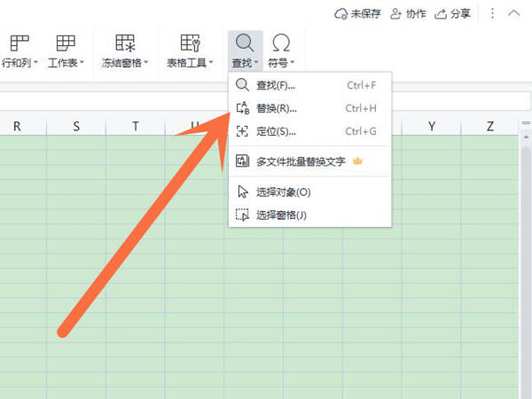Click the Table Tools (表格工具) icon
This screenshot has width=532, height=399.
point(190,43)
